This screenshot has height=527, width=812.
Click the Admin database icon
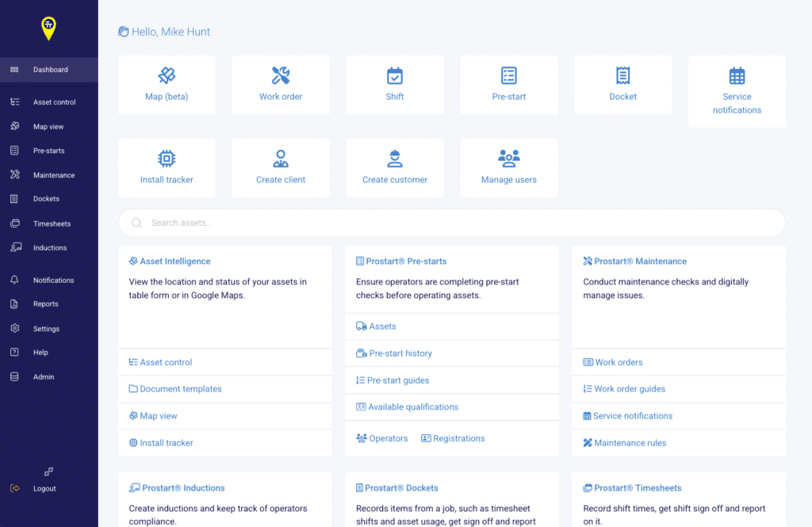(14, 377)
